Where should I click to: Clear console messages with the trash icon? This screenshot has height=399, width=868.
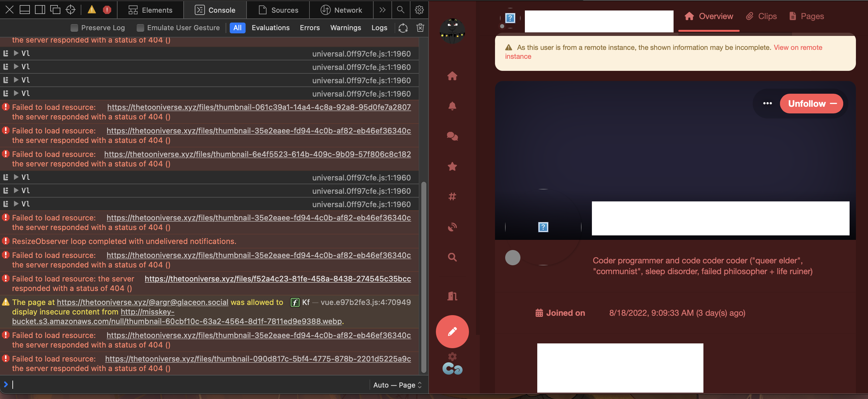(x=420, y=28)
